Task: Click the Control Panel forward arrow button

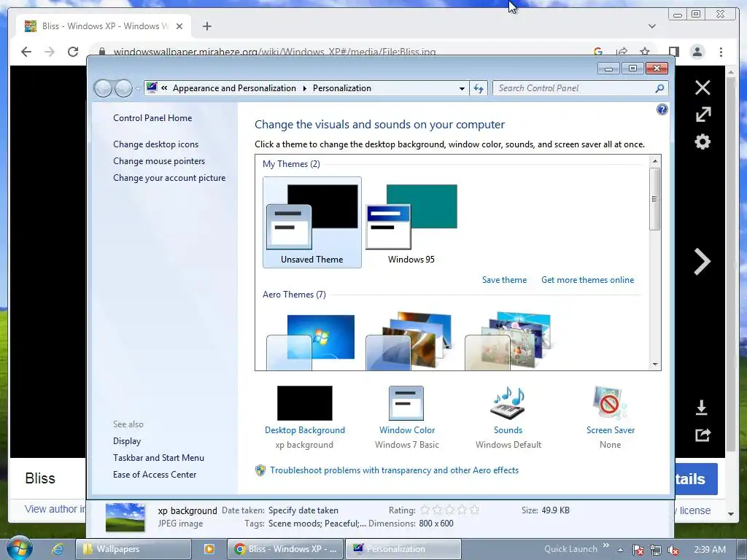Action: [x=123, y=88]
